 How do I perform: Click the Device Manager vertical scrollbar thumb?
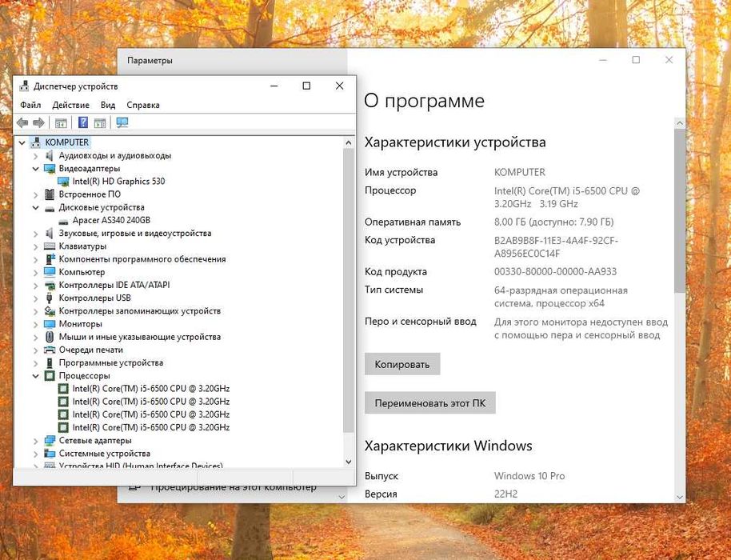348,290
